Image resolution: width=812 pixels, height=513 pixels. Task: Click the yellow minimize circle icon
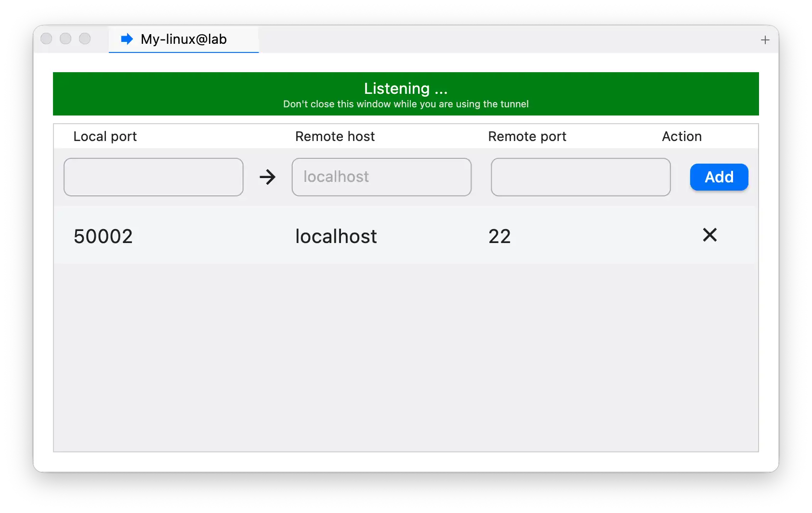65,38
